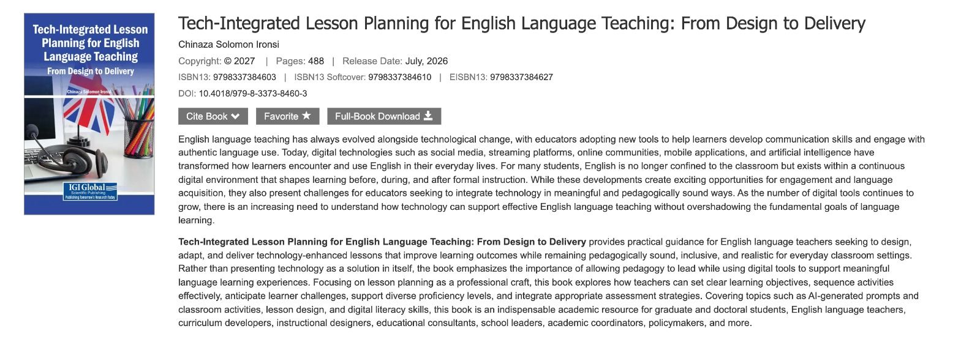Image resolution: width=980 pixels, height=353 pixels.
Task: Click the star icon on Favorite
Action: [306, 116]
